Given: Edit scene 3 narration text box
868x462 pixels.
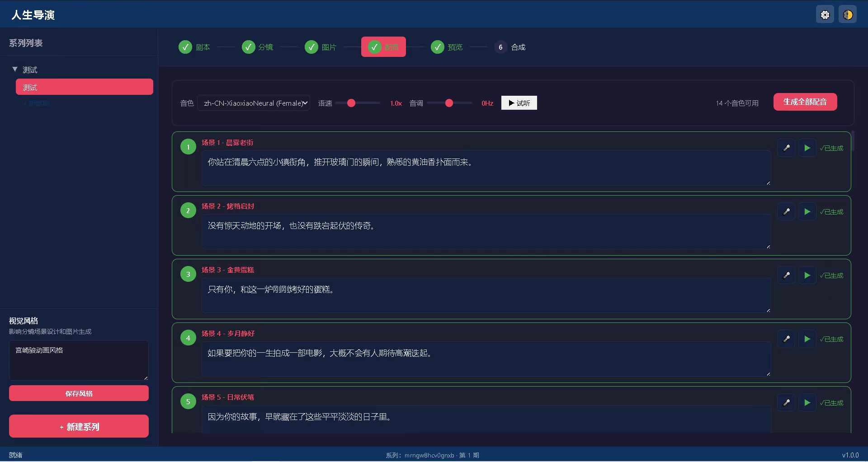Looking at the screenshot, I should click(486, 295).
